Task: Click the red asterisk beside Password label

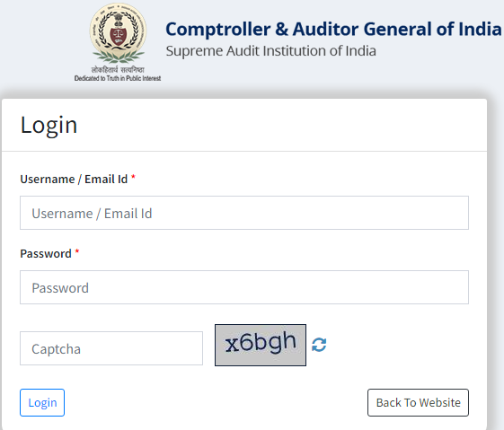Action: click(77, 251)
